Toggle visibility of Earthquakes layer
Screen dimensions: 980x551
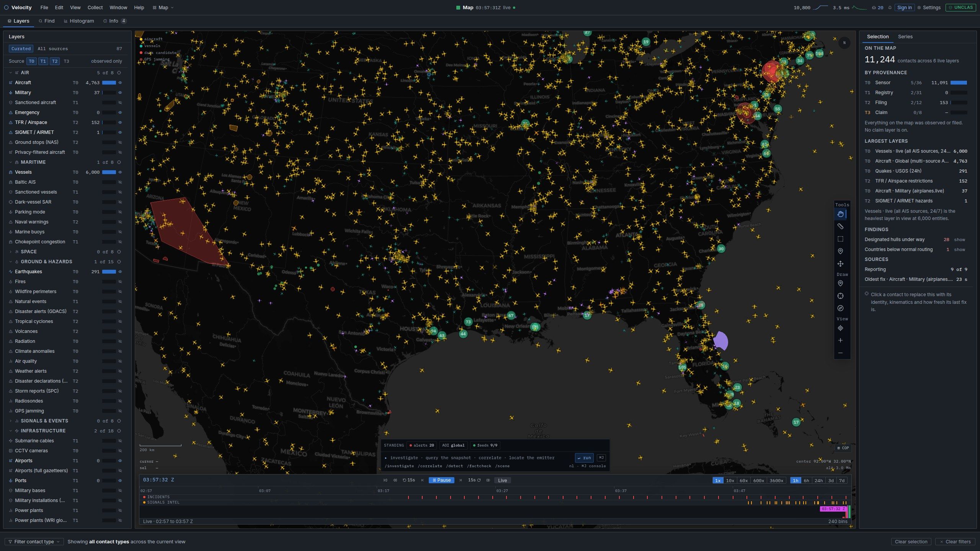(120, 272)
